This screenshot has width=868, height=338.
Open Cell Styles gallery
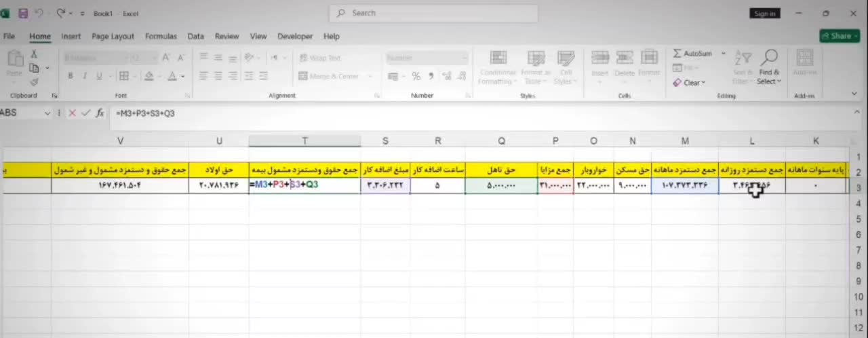click(x=565, y=67)
